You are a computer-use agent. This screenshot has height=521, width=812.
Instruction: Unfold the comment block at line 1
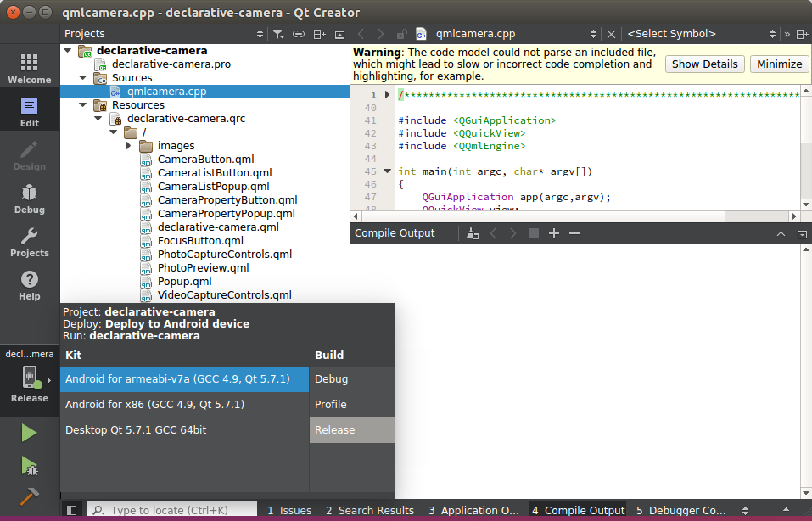[x=387, y=95]
